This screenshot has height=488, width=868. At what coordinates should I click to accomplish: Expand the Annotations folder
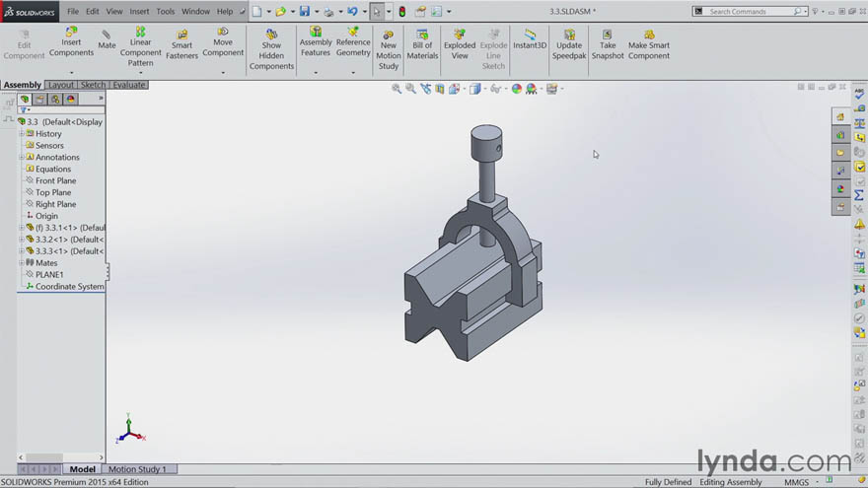(x=22, y=157)
